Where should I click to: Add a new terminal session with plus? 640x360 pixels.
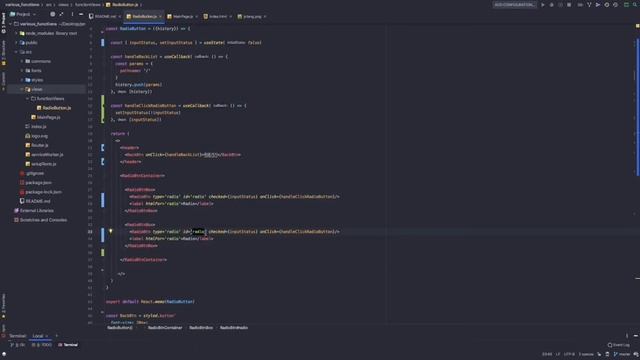(56, 336)
